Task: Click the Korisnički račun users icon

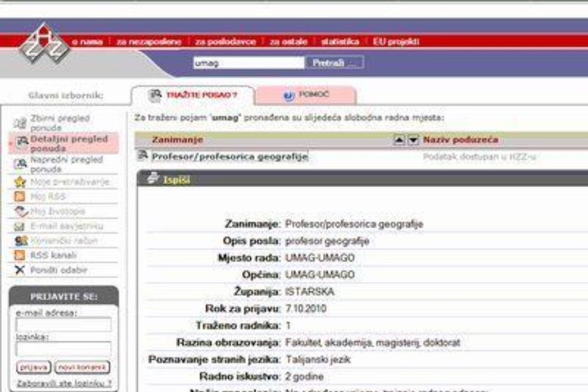Action: pyautogui.click(x=20, y=241)
